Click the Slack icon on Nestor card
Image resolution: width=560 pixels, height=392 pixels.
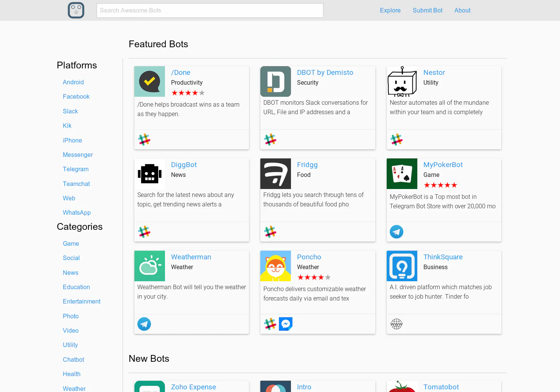[x=397, y=139]
